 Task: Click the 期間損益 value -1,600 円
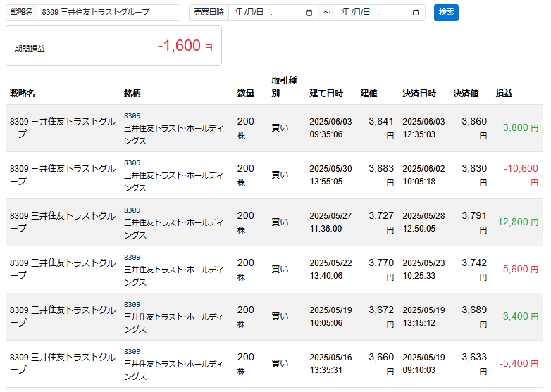pyautogui.click(x=185, y=46)
